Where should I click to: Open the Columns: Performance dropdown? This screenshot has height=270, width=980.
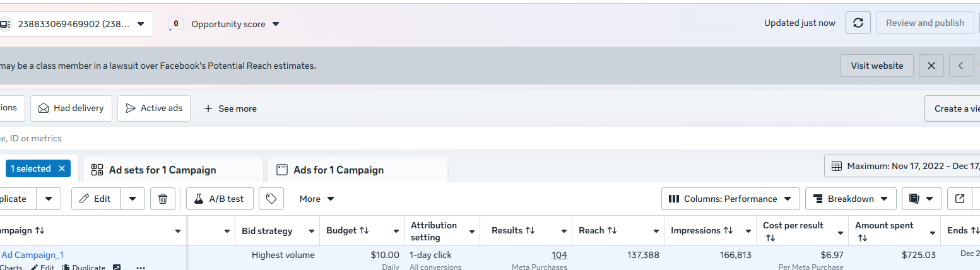pos(730,199)
